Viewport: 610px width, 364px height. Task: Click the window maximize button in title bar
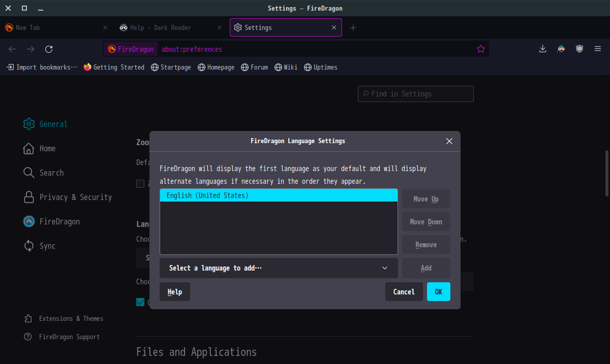pos(24,8)
